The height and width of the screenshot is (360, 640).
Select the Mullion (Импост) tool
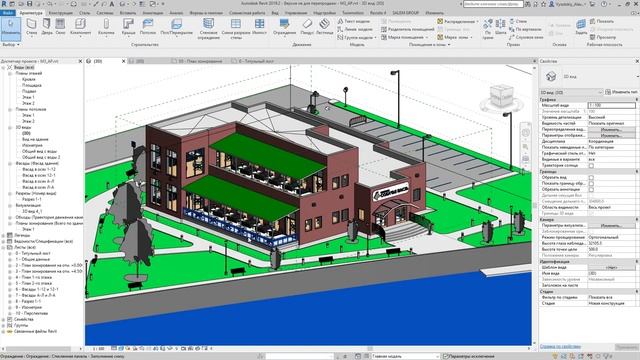pyautogui.click(x=259, y=27)
